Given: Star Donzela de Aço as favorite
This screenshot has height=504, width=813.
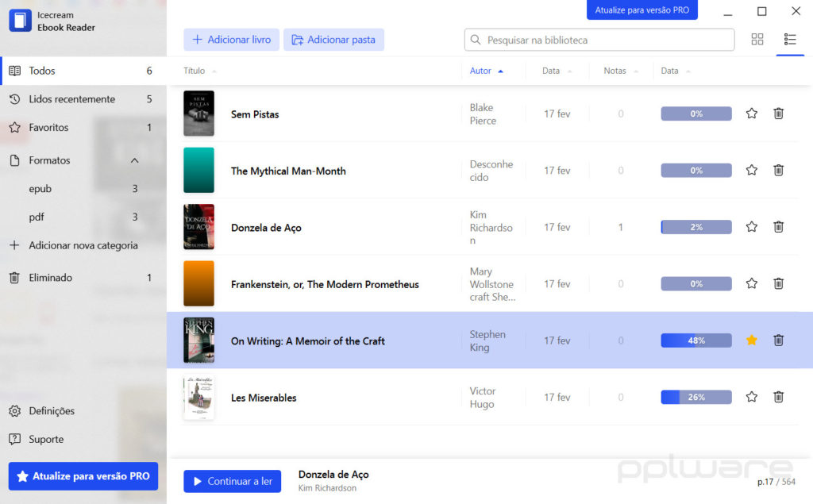Looking at the screenshot, I should (751, 226).
